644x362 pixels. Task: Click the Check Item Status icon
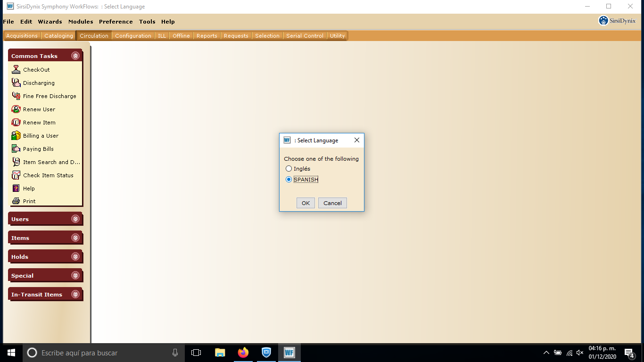coord(16,175)
